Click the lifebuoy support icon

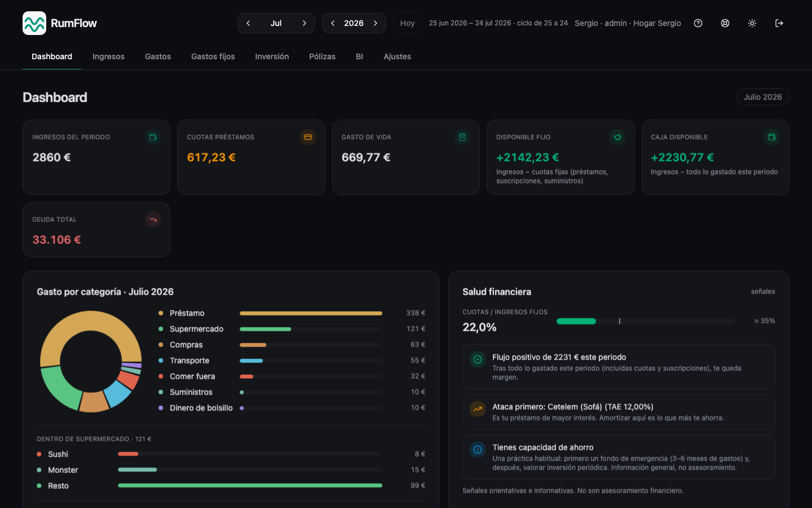(x=725, y=23)
